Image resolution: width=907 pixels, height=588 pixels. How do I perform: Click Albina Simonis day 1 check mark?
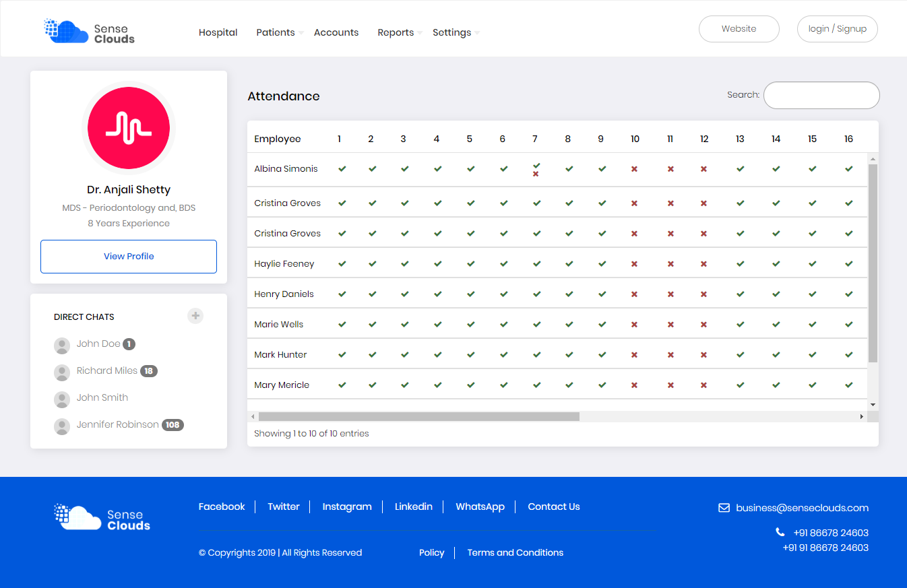pos(342,169)
